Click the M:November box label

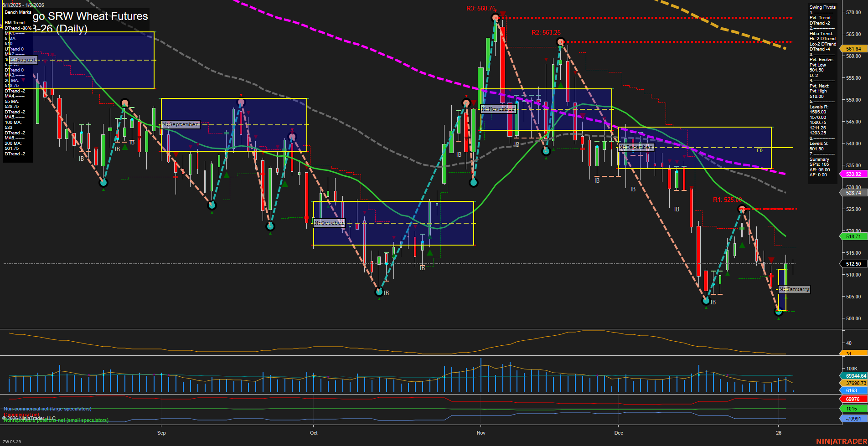498,109
